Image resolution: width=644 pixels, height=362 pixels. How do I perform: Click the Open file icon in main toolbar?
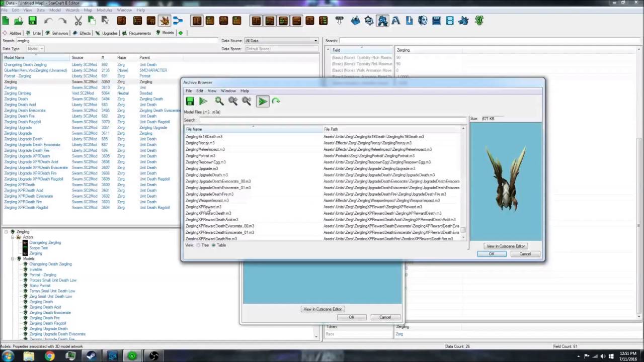coord(19,21)
